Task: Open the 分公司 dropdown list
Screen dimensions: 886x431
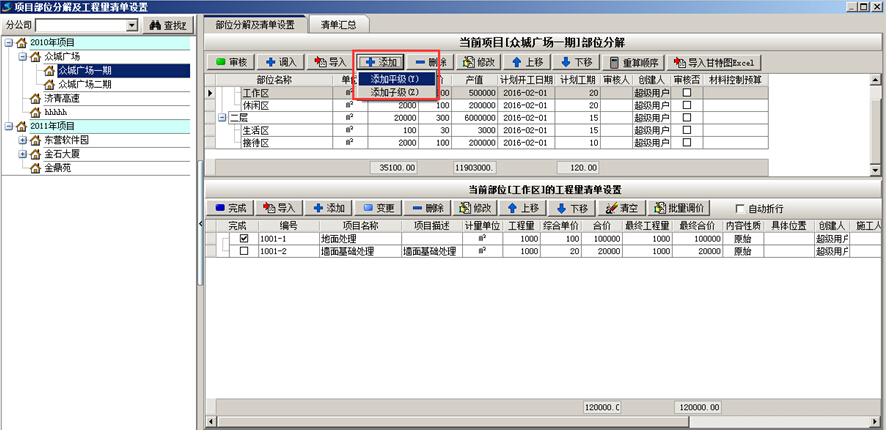Action: click(x=132, y=24)
